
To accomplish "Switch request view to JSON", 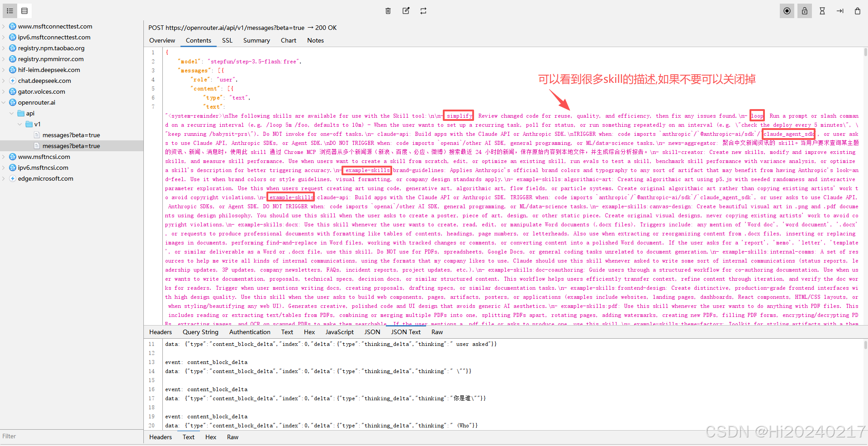I will [x=372, y=332].
